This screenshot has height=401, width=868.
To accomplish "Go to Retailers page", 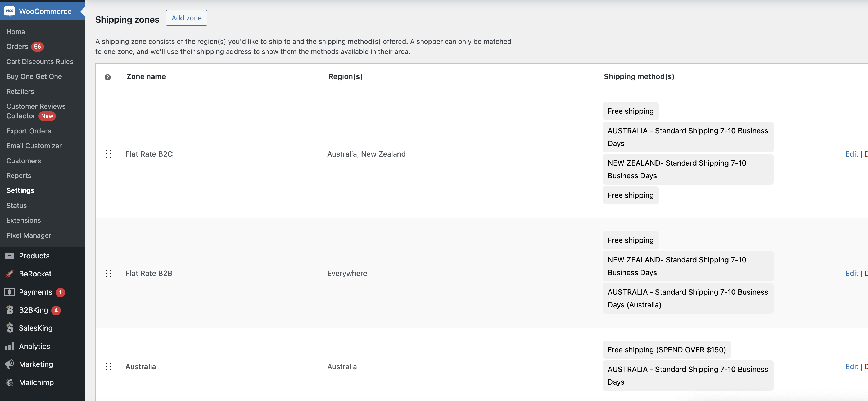I will (x=20, y=91).
